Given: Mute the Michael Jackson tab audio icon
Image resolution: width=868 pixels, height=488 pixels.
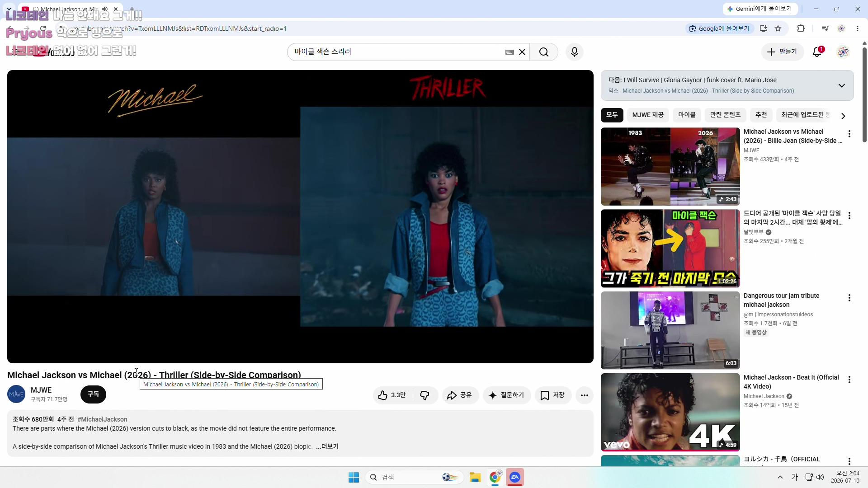Looking at the screenshot, I should click(x=105, y=9).
